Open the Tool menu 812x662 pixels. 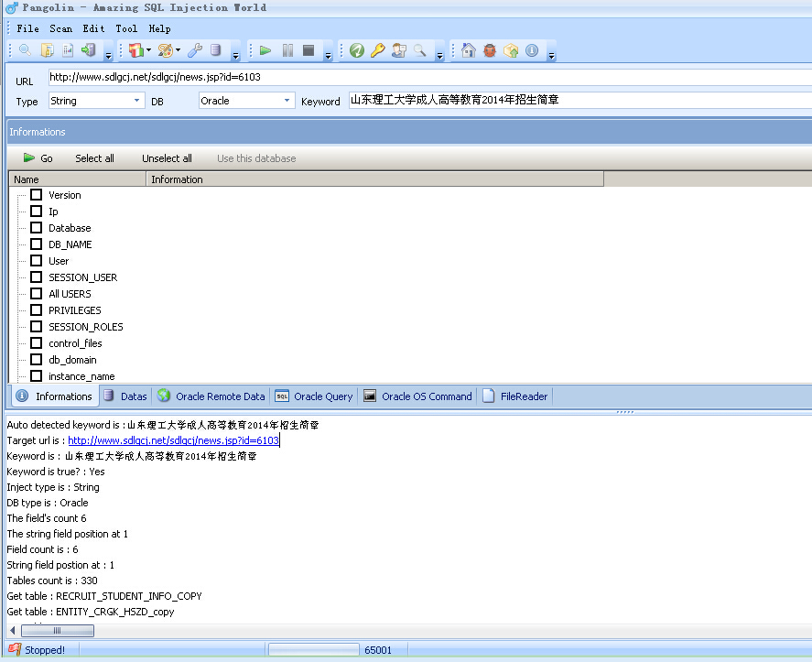[126, 29]
